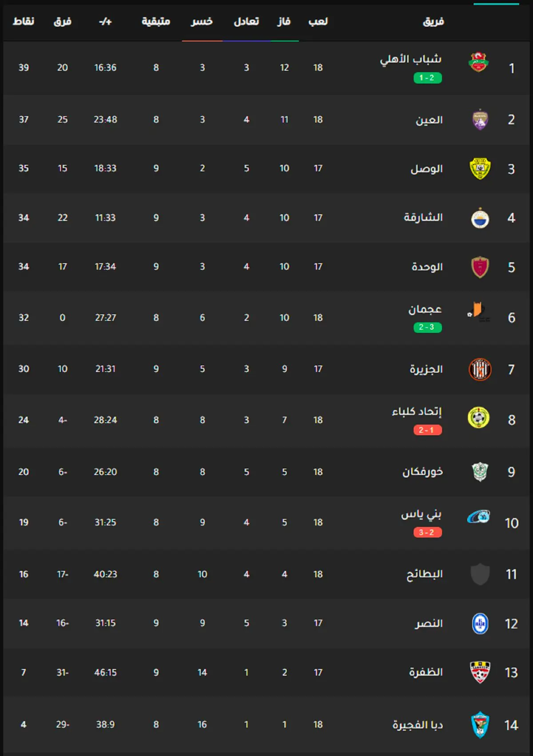The image size is (533, 756).
Task: Click the Al Ain club crest
Action: [480, 119]
